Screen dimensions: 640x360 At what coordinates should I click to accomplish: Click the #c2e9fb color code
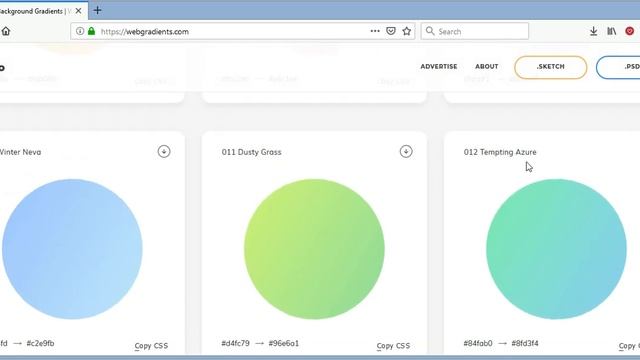pyautogui.click(x=40, y=343)
